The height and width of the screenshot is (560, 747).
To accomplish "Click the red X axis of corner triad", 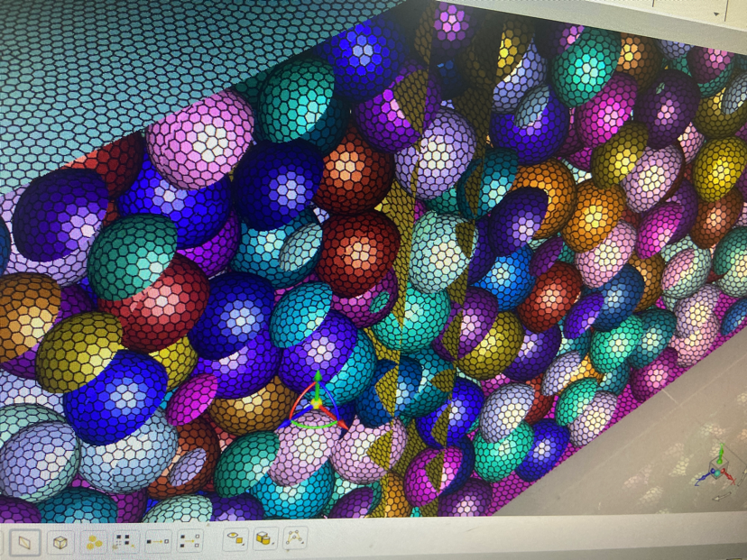I will [729, 477].
